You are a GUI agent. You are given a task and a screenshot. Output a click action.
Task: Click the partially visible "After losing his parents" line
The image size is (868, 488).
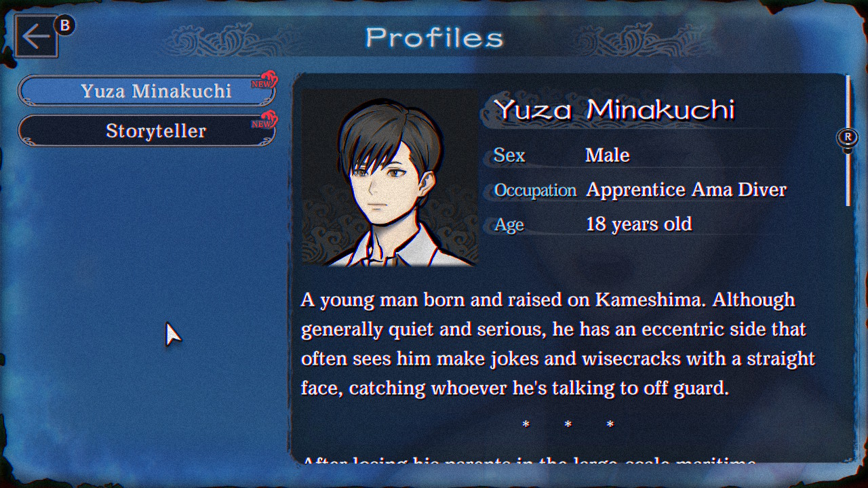pyautogui.click(x=529, y=461)
